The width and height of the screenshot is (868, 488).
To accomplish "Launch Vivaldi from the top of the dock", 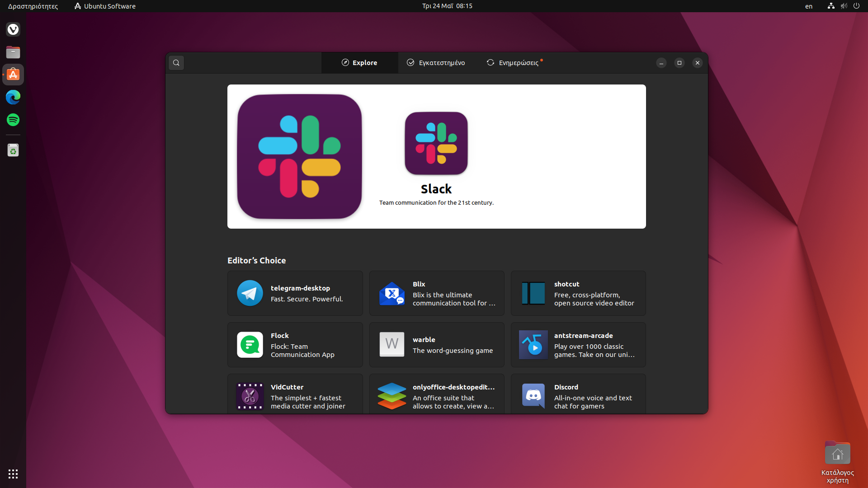I will (13, 29).
